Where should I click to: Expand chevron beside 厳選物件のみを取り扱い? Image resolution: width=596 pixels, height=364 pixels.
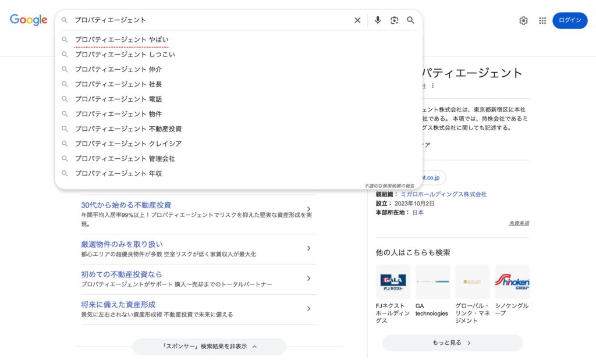point(308,248)
